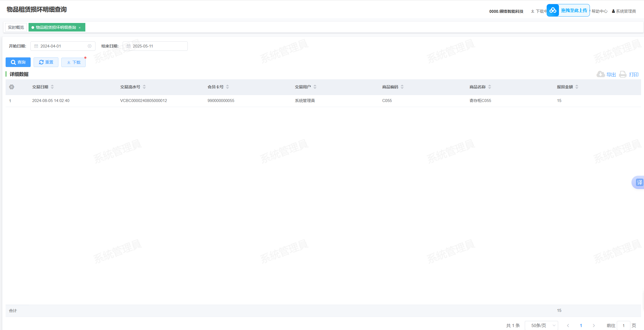Click the cloud export icon
644x330 pixels.
coord(601,74)
